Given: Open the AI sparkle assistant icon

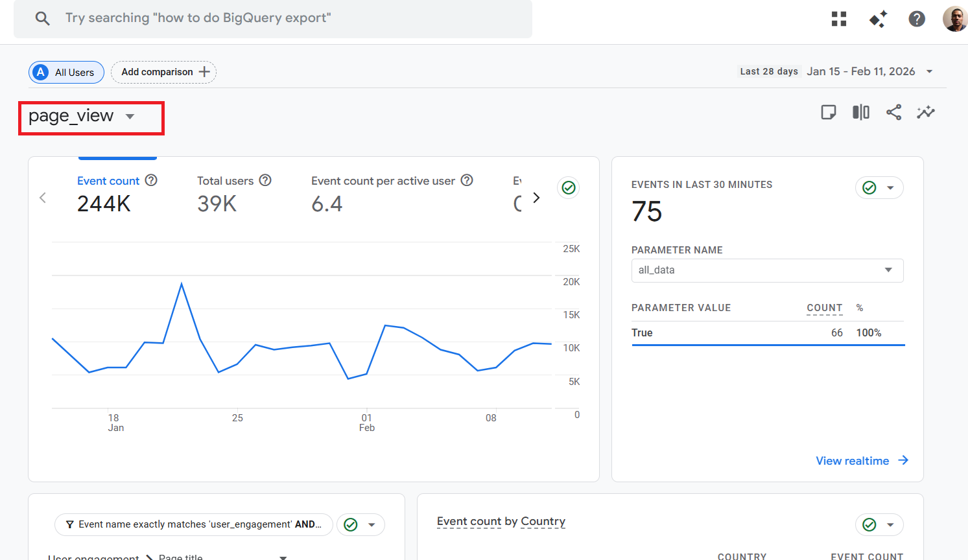Looking at the screenshot, I should tap(878, 19).
